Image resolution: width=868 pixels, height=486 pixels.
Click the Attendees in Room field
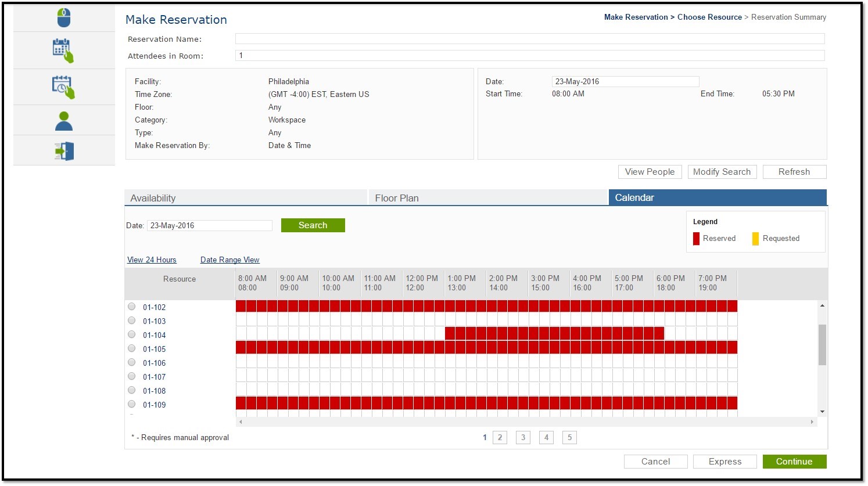pos(530,56)
